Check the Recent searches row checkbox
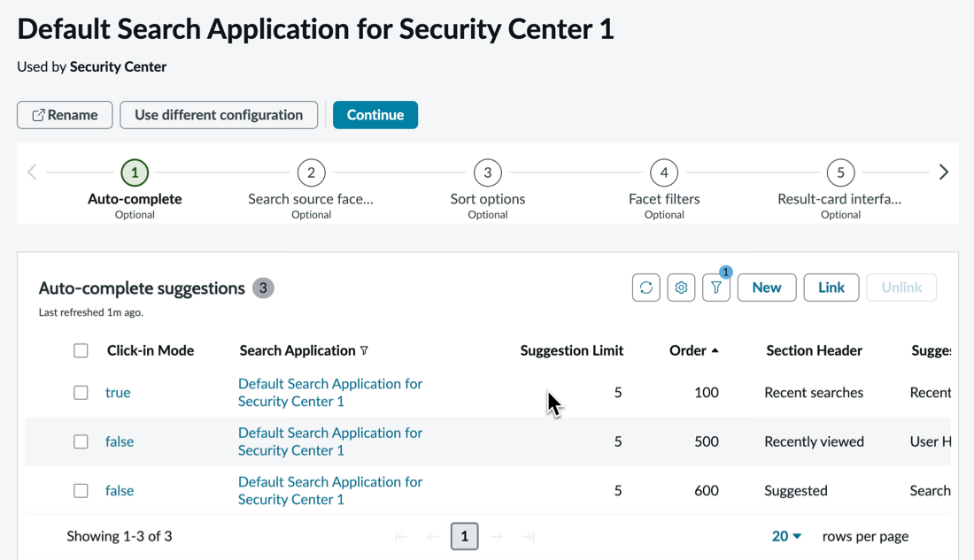 81,393
